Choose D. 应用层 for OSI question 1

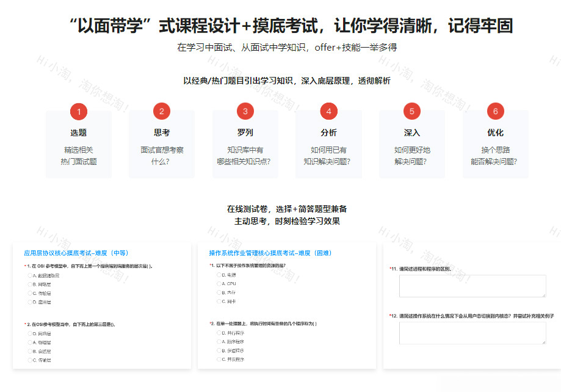point(30,302)
